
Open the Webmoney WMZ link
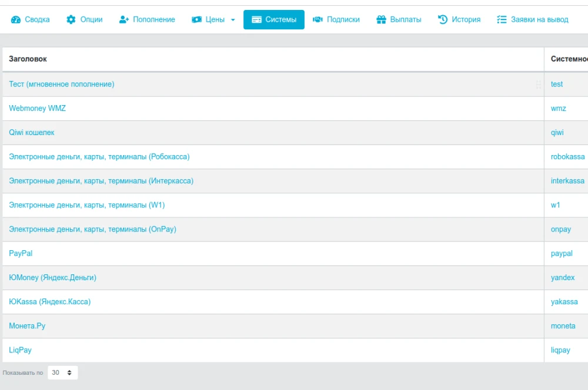pos(37,108)
